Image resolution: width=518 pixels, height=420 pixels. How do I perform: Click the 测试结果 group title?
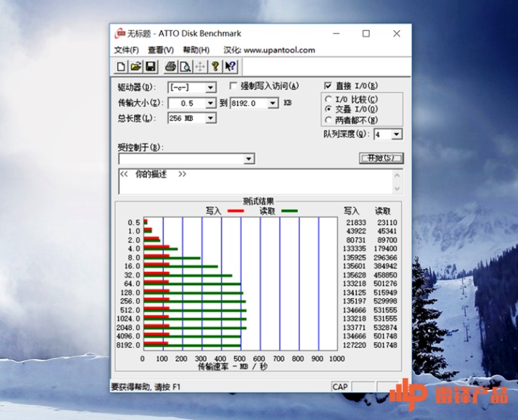[x=258, y=201]
